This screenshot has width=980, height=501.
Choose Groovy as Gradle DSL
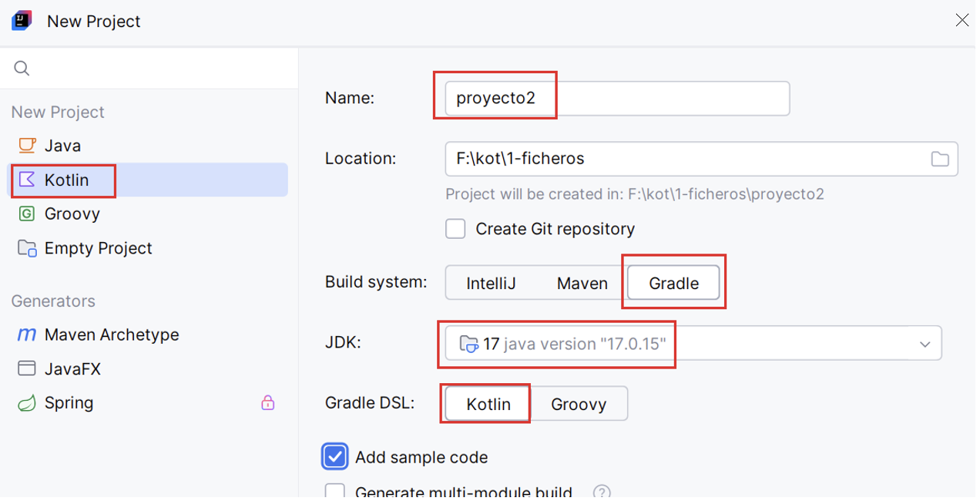tap(579, 404)
